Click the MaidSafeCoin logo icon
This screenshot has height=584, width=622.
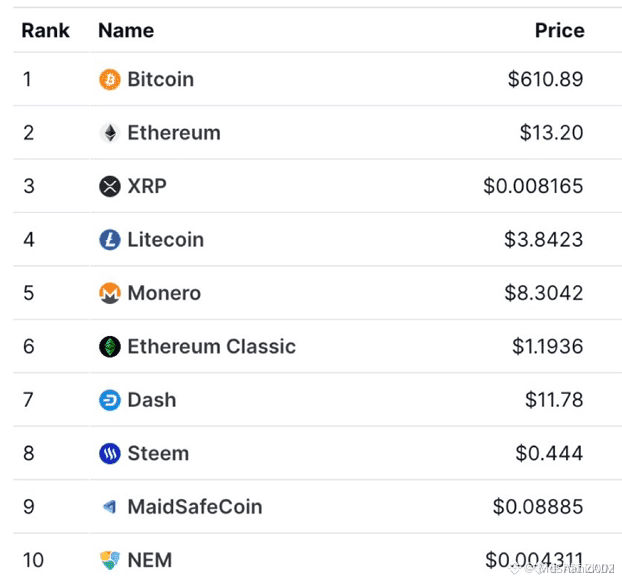tap(110, 507)
